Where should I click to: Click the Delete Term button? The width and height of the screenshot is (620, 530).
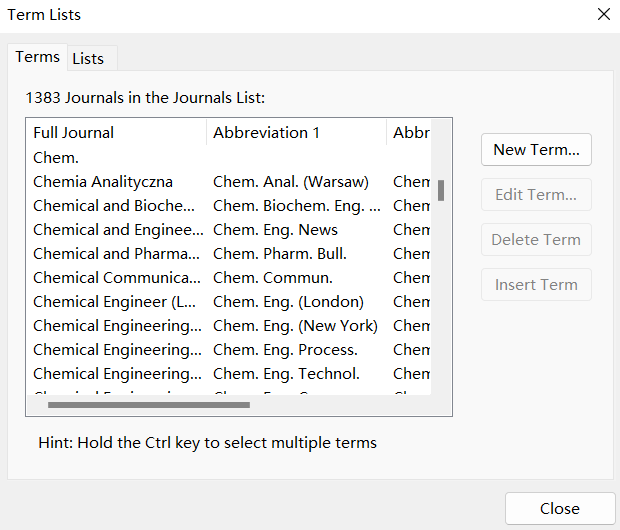536,240
